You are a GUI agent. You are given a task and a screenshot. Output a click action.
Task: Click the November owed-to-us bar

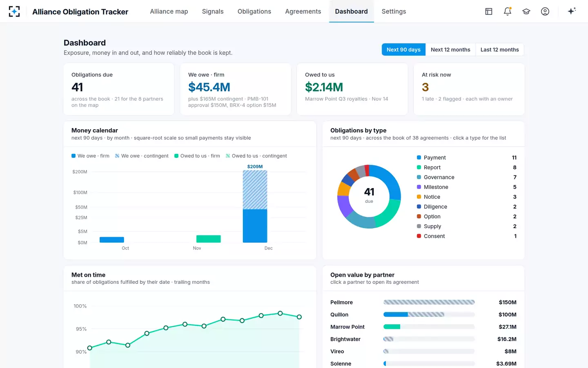(209, 239)
